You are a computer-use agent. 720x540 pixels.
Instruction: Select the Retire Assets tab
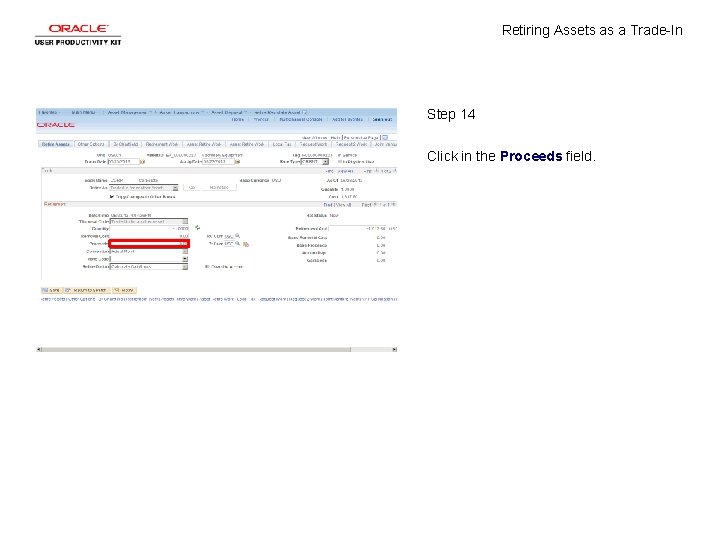click(x=56, y=144)
